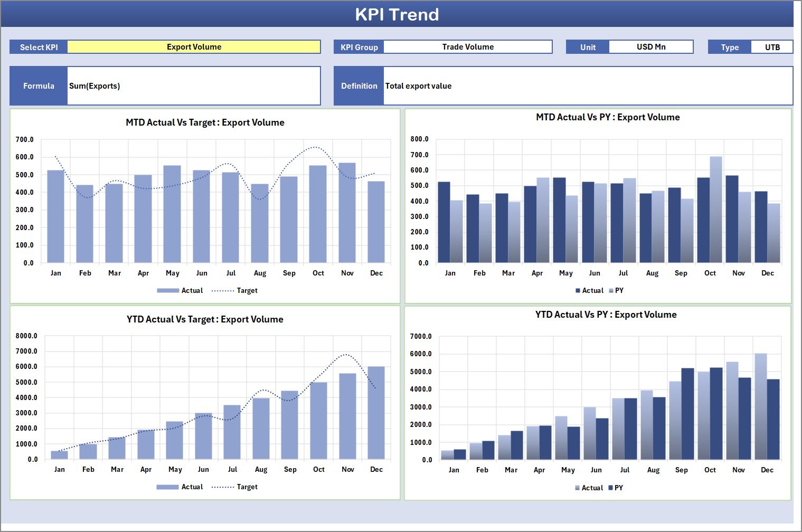Screen dimensions: 802x532
Task: Select the UTB Type cell
Action: tap(772, 47)
